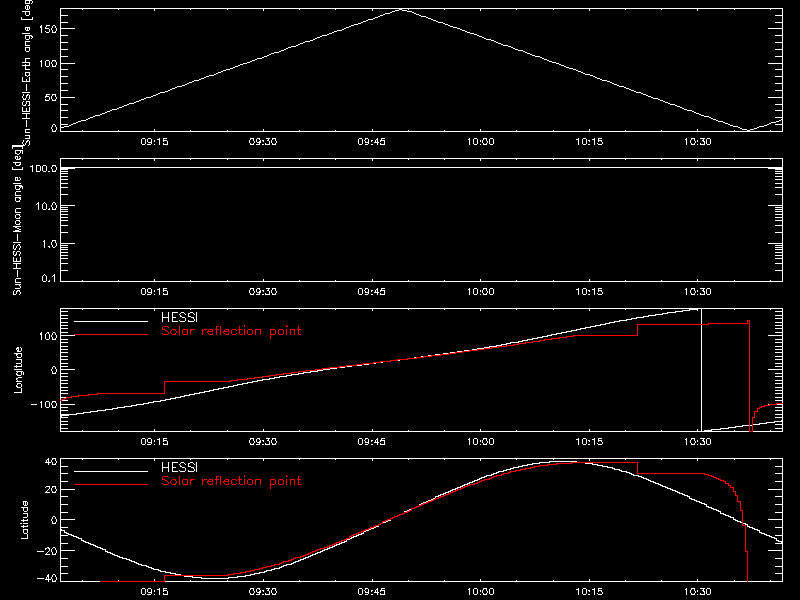Click the 10.0 y-axis label in Moon plot
Image resolution: width=800 pixels, height=600 pixels.
(x=46, y=206)
